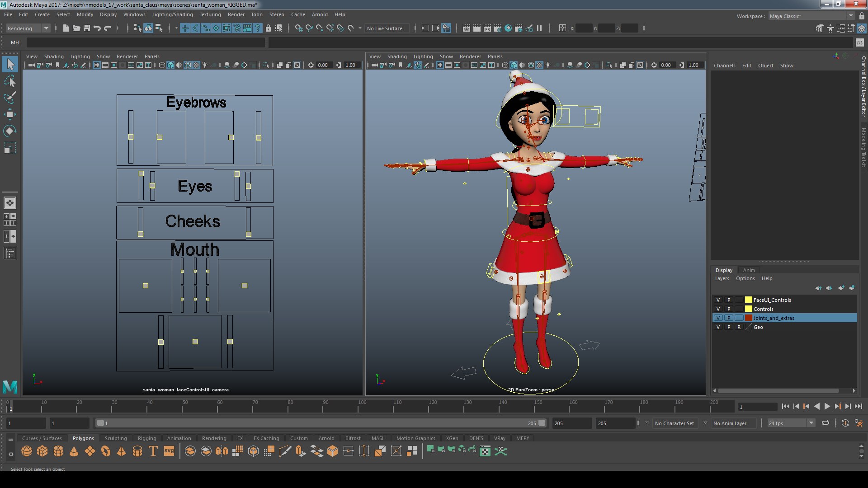Image resolution: width=868 pixels, height=488 pixels.
Task: Toggle visibility V of FaceUI_Controls layer
Action: point(718,300)
